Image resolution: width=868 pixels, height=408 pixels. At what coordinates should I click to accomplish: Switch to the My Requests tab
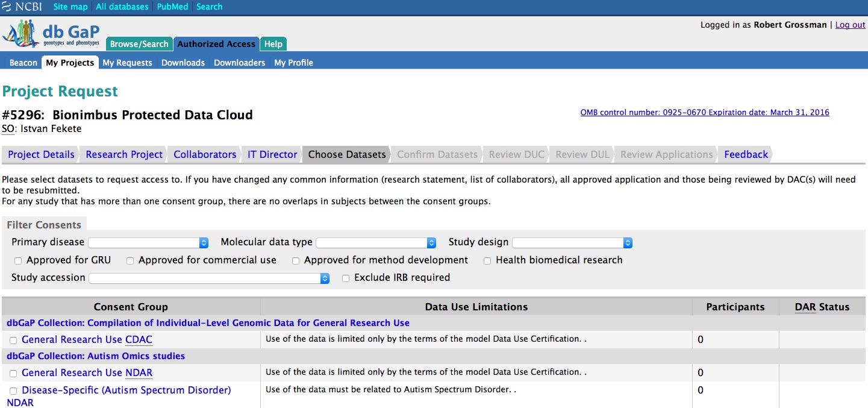coord(127,63)
